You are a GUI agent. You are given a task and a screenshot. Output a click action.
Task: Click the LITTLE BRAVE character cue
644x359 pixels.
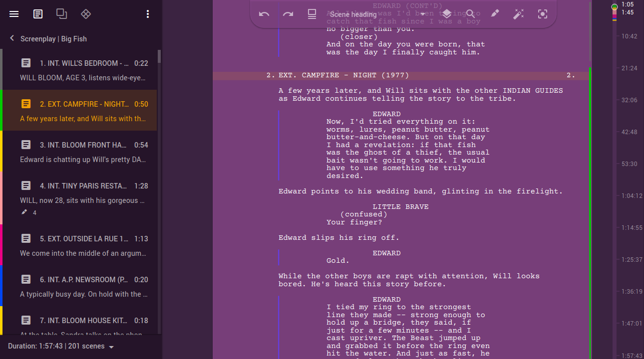(400, 207)
